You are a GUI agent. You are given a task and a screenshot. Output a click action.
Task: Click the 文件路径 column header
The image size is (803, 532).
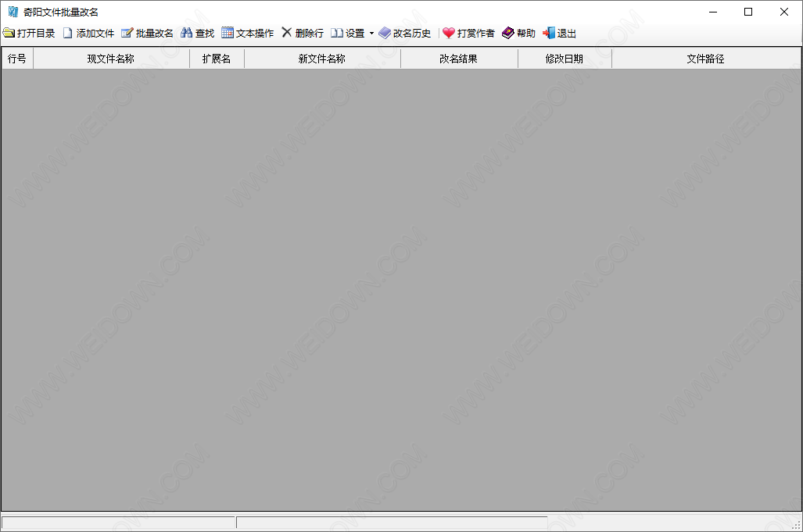tap(706, 59)
